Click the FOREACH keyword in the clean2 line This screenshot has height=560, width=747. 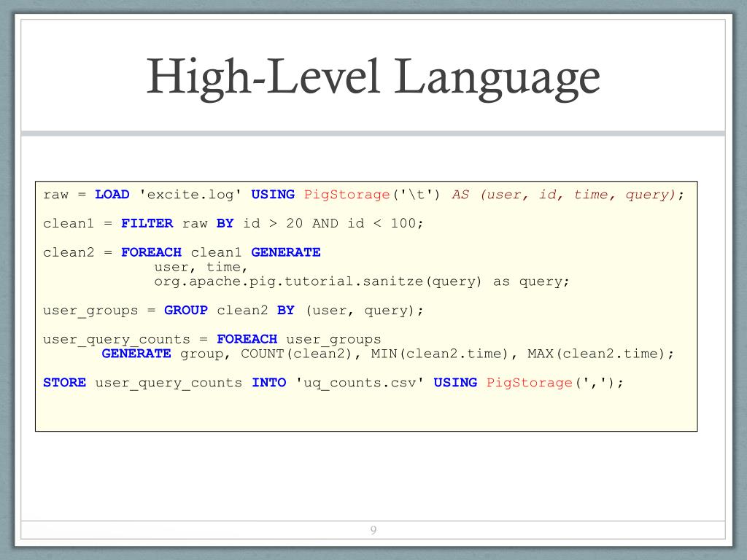point(151,252)
